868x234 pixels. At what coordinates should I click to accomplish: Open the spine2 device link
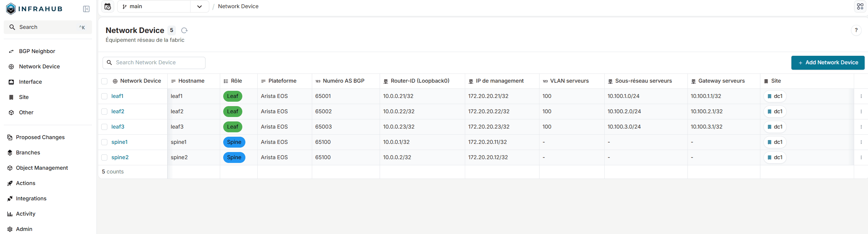point(120,157)
